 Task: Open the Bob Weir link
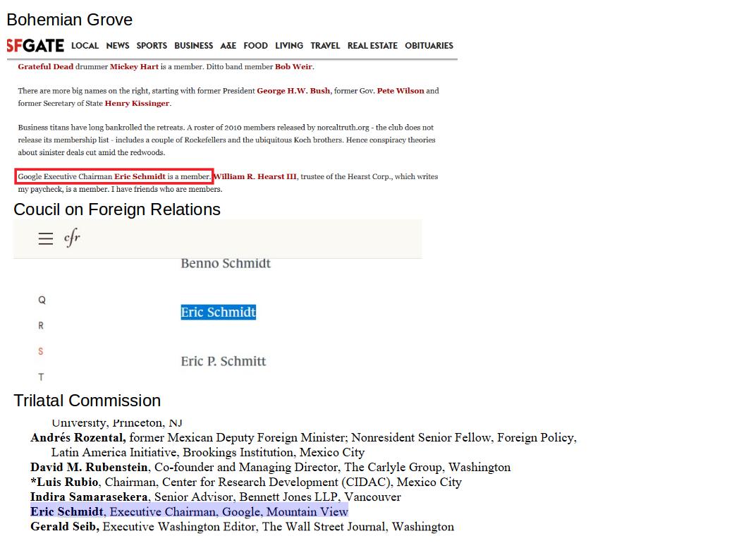[x=293, y=66]
